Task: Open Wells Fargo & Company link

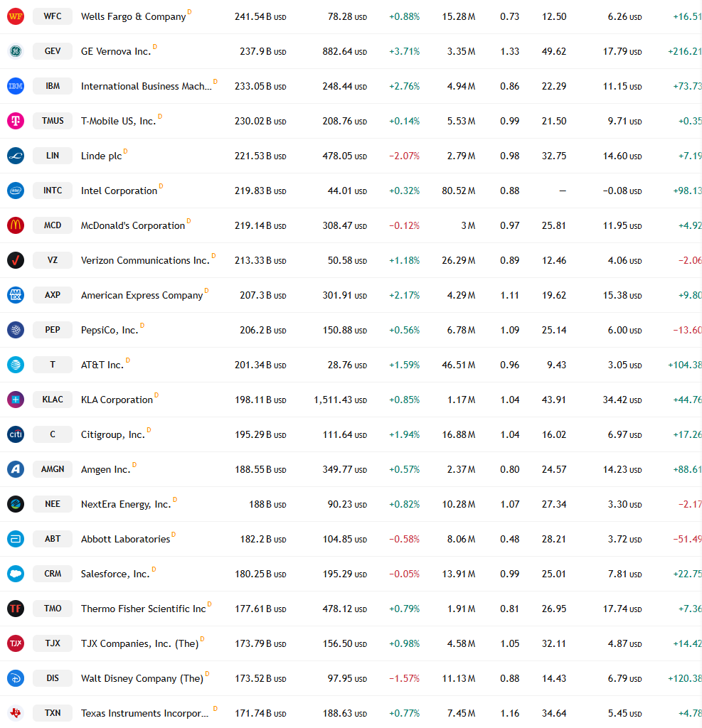Action: pyautogui.click(x=133, y=17)
